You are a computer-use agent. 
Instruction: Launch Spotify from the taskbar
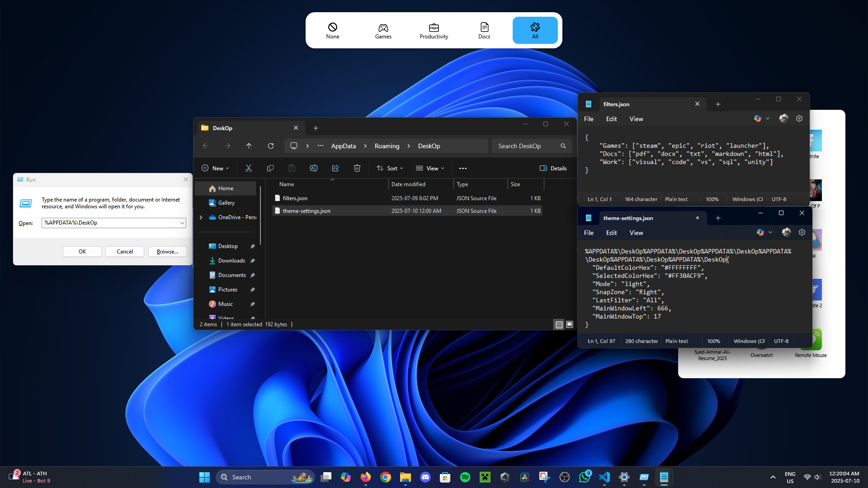click(465, 477)
